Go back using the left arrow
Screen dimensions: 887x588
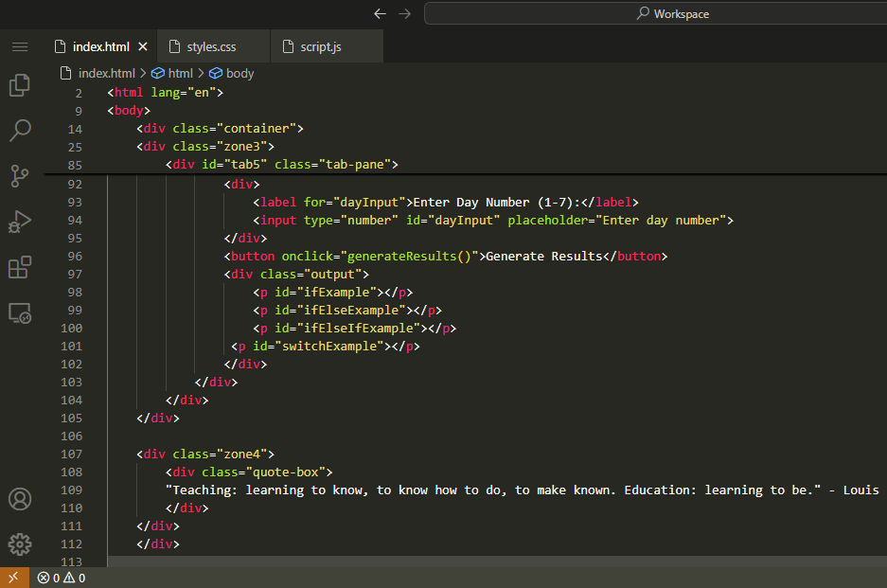click(381, 14)
